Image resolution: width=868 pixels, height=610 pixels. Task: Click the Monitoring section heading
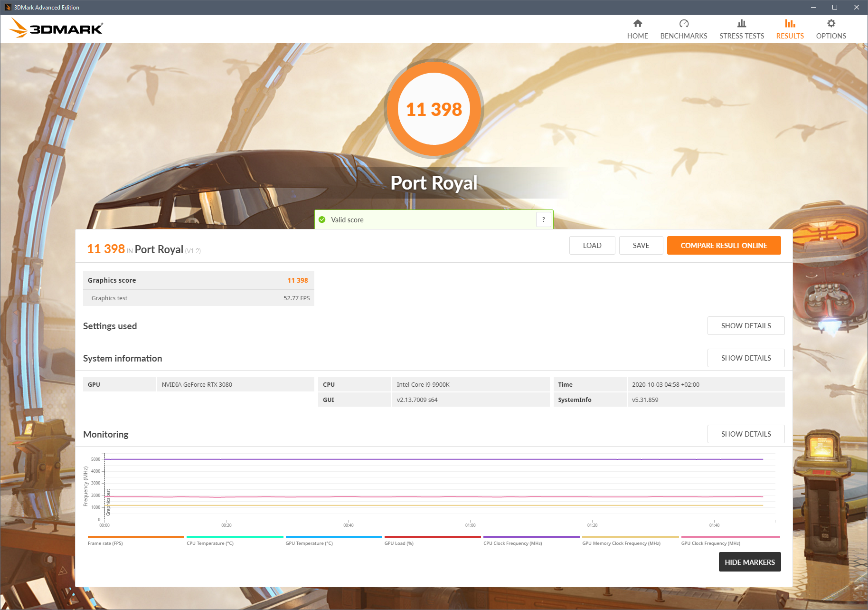105,434
